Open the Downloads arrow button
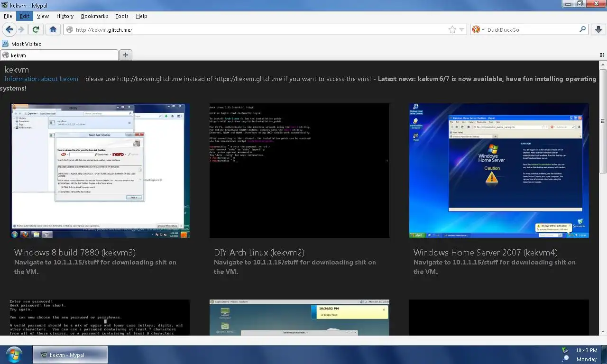The image size is (607, 364). (598, 29)
